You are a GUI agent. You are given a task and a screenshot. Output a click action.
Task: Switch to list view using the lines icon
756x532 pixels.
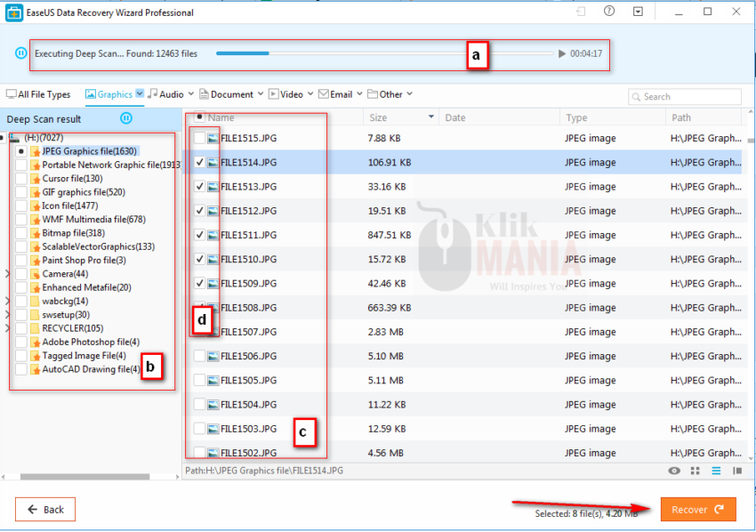pyautogui.click(x=717, y=471)
